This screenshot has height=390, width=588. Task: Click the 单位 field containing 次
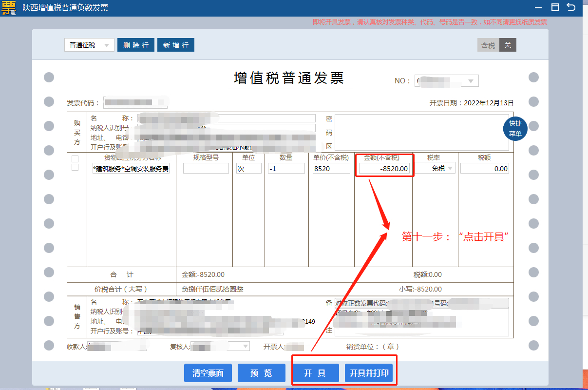(249, 168)
